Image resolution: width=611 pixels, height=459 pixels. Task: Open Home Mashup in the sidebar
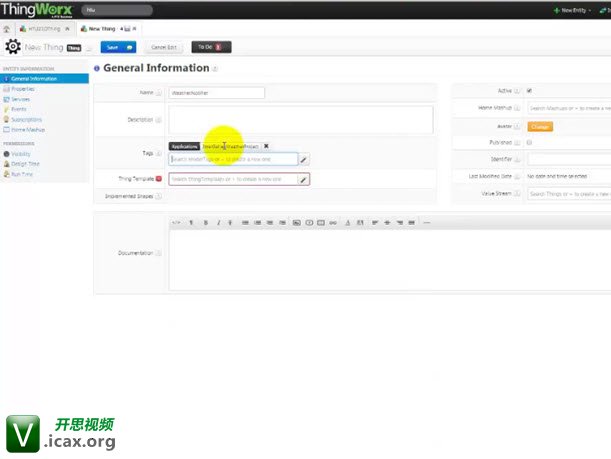(x=28, y=130)
